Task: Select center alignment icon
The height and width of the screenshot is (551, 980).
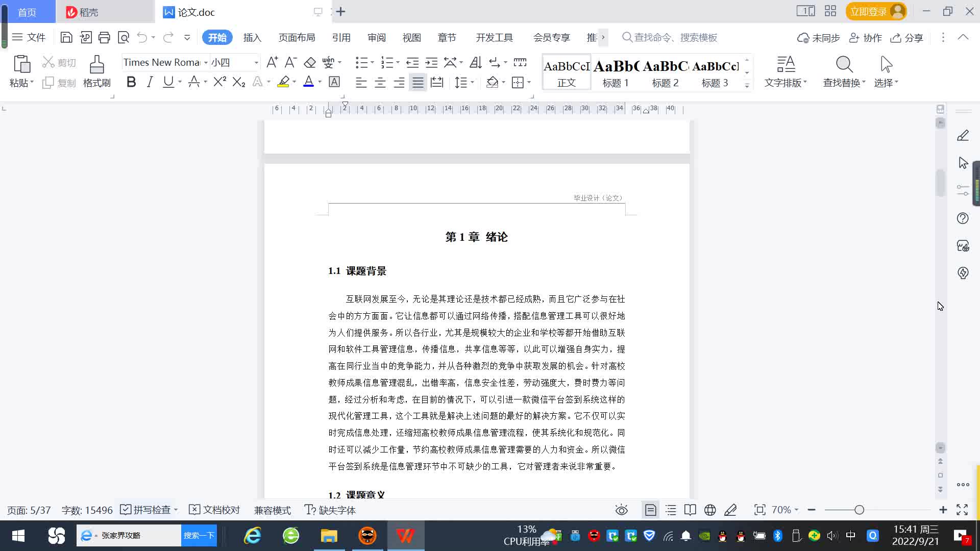Action: pos(380,82)
